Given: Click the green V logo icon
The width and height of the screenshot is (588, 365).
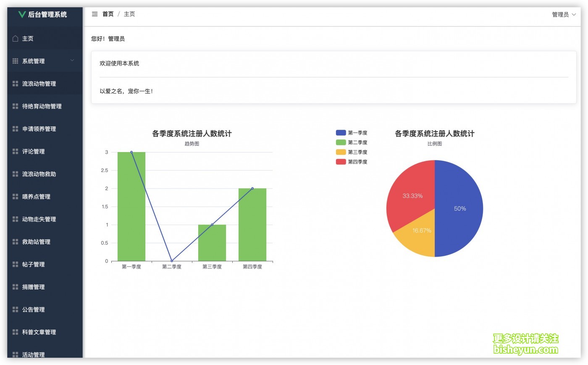Looking at the screenshot, I should [x=22, y=14].
